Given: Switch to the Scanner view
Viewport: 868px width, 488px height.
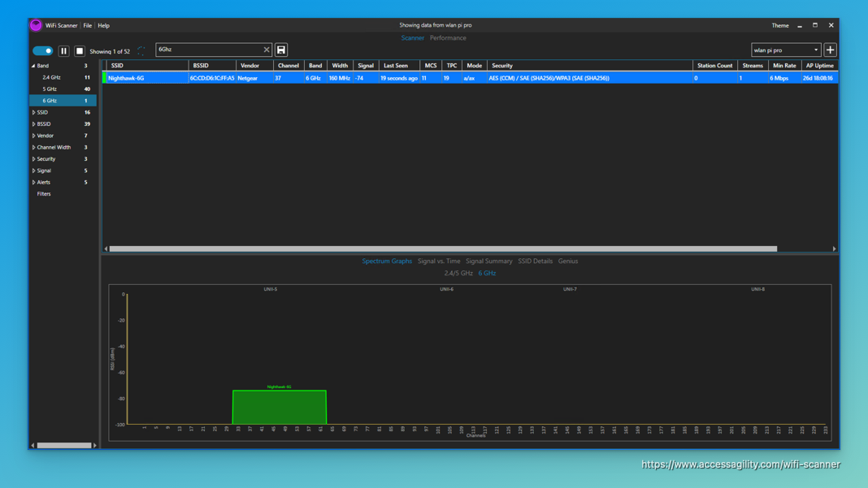Looking at the screenshot, I should tap(412, 38).
